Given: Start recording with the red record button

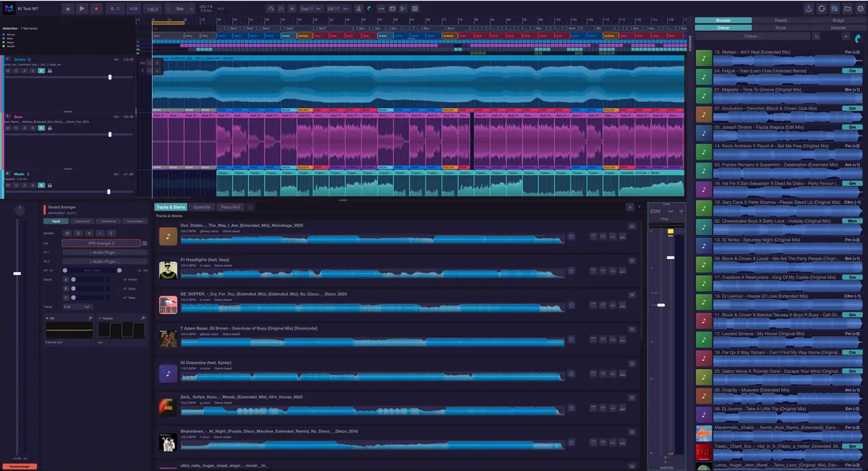Looking at the screenshot, I should pos(96,9).
